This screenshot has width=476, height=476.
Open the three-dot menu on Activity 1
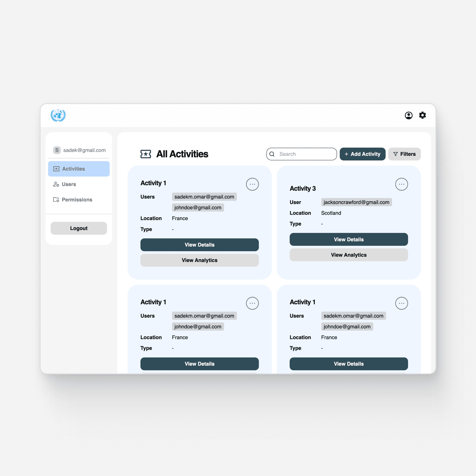click(x=252, y=184)
